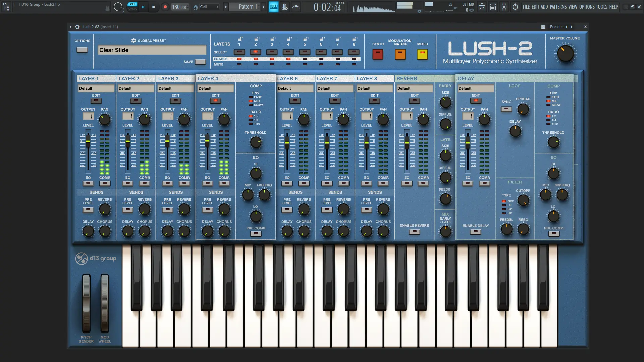
Task: Open the playlist view icon
Action: click(x=482, y=7)
